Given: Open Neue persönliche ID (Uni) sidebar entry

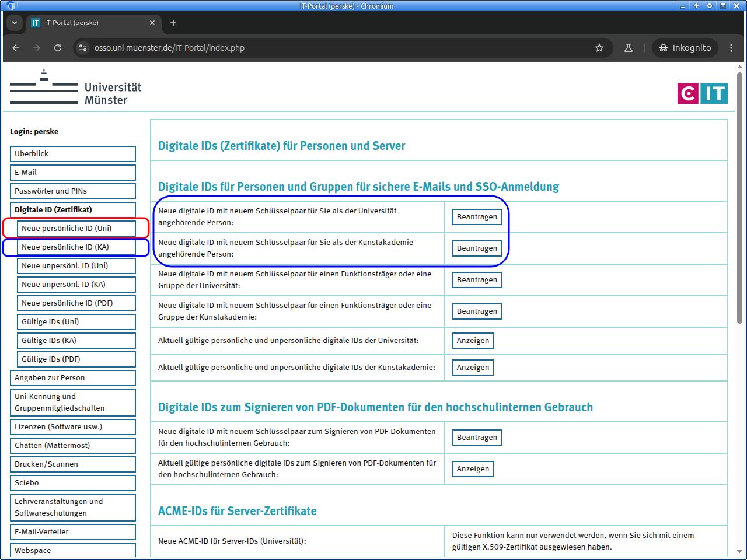Looking at the screenshot, I should coord(76,229).
